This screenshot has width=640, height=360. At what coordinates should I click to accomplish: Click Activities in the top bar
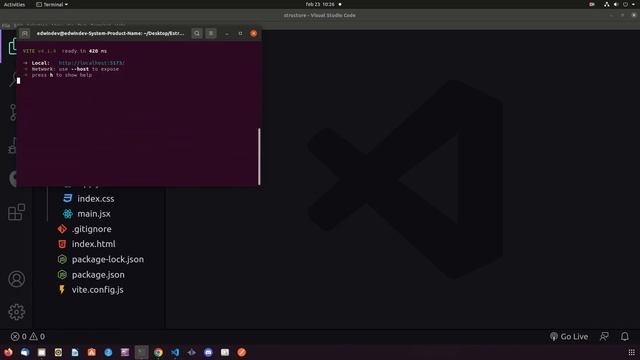(x=14, y=4)
